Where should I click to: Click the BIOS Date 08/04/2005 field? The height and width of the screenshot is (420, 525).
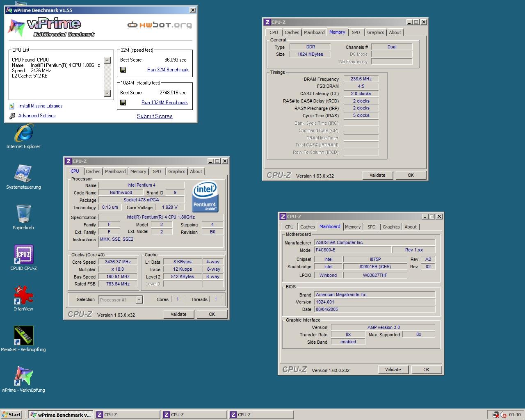pyautogui.click(x=374, y=309)
